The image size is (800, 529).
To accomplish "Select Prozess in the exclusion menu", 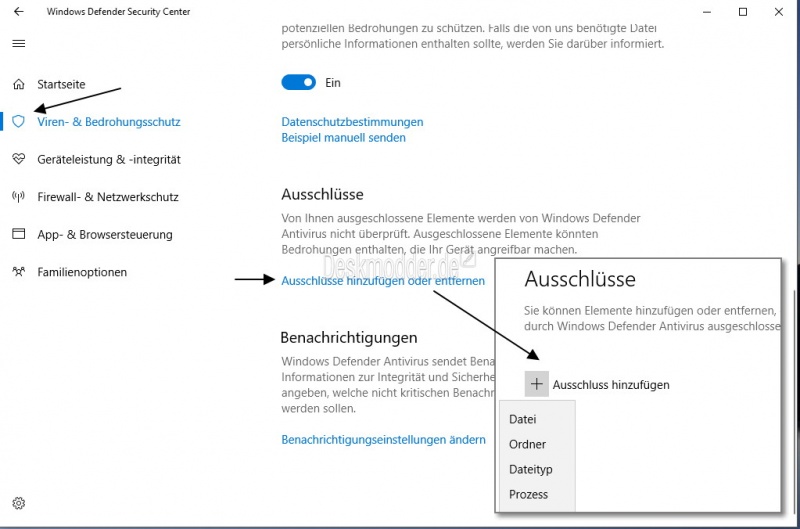I will 528,494.
